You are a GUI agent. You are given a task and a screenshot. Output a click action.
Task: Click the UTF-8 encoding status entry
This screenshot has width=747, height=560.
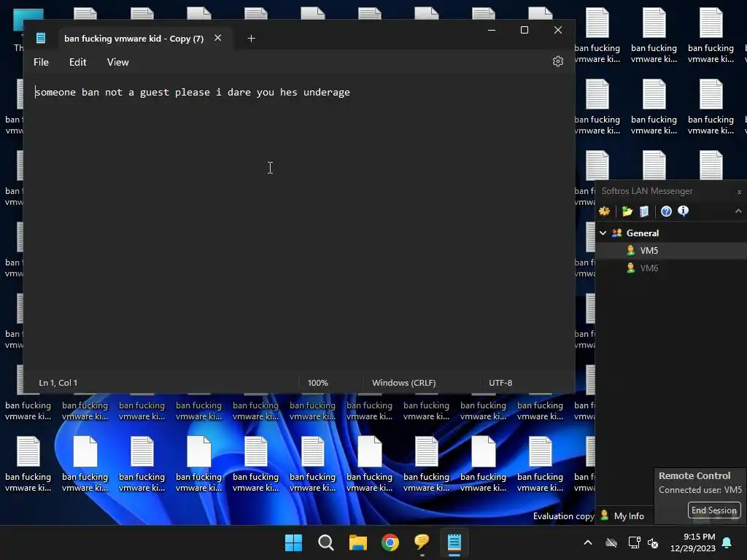(500, 383)
